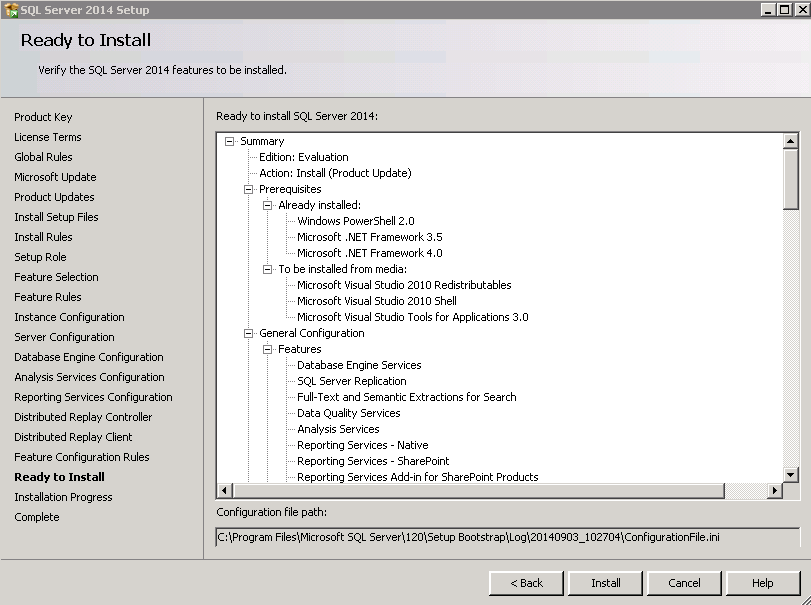Select Microsoft Visual Studio 2010 Shell row
The width and height of the screenshot is (811, 605).
(x=377, y=301)
